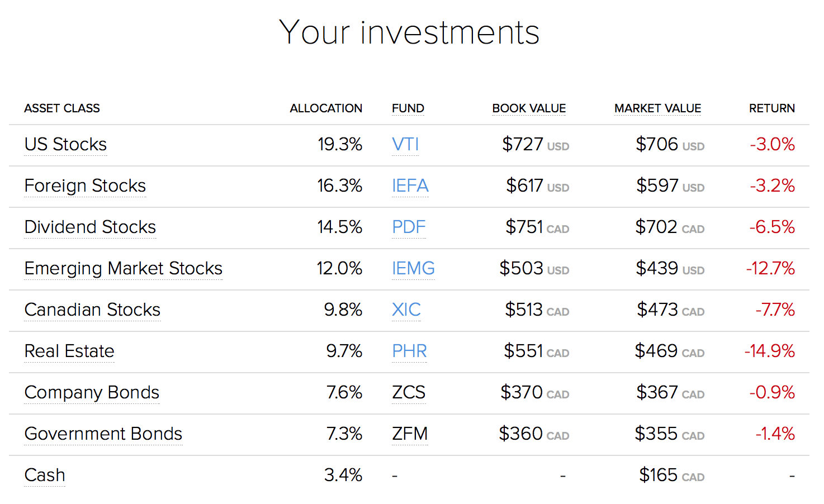The height and width of the screenshot is (504, 824).
Task: Select the Government Bonds asset class
Action: (103, 434)
